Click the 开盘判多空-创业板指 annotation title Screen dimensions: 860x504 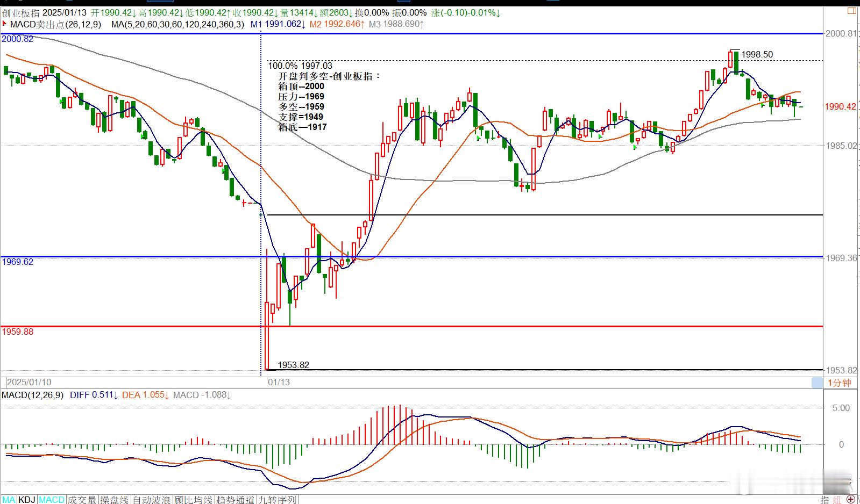click(329, 76)
